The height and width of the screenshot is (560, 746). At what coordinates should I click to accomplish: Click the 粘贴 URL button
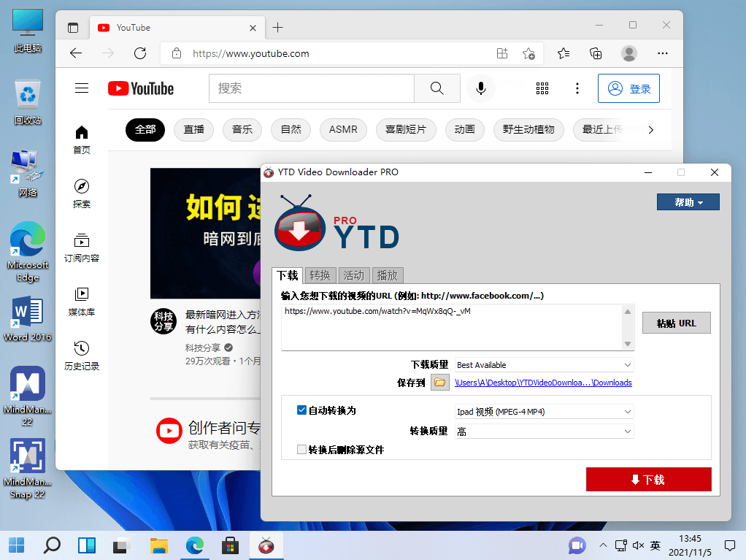click(x=677, y=323)
